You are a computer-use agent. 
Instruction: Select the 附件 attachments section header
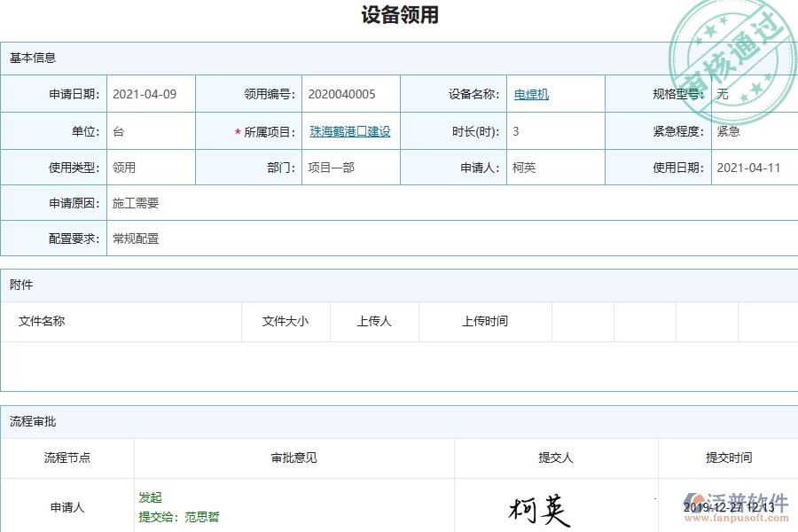20,285
